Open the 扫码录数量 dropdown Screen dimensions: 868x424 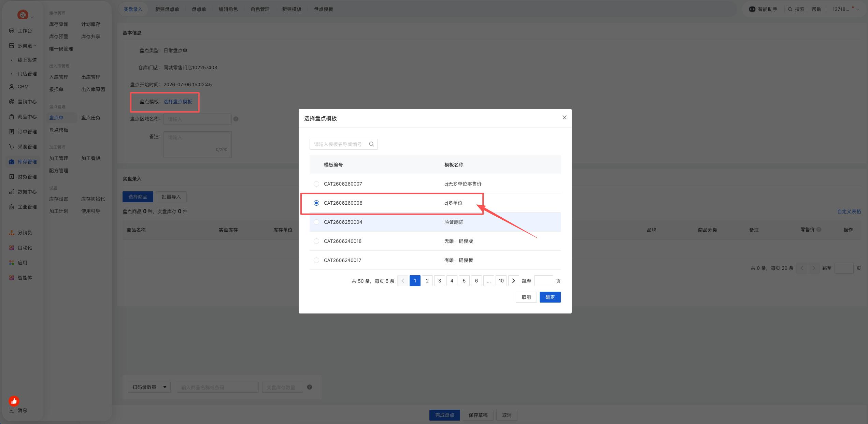tap(149, 387)
